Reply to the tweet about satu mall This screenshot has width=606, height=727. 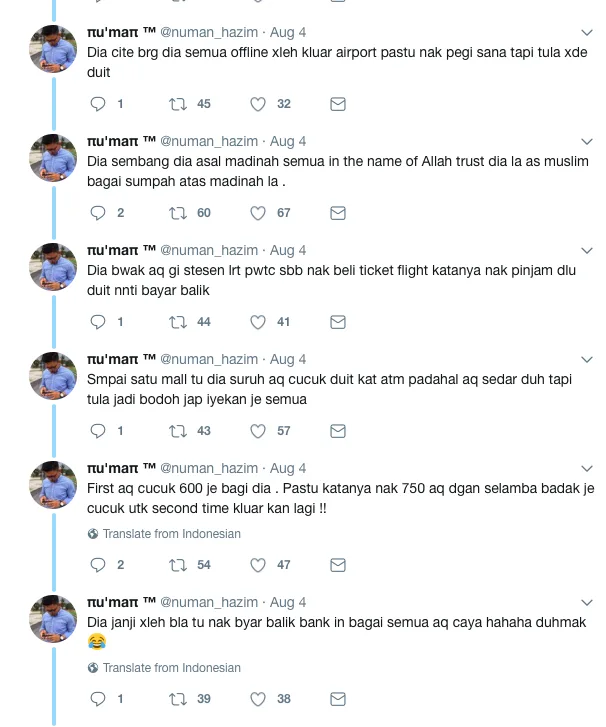[98, 431]
